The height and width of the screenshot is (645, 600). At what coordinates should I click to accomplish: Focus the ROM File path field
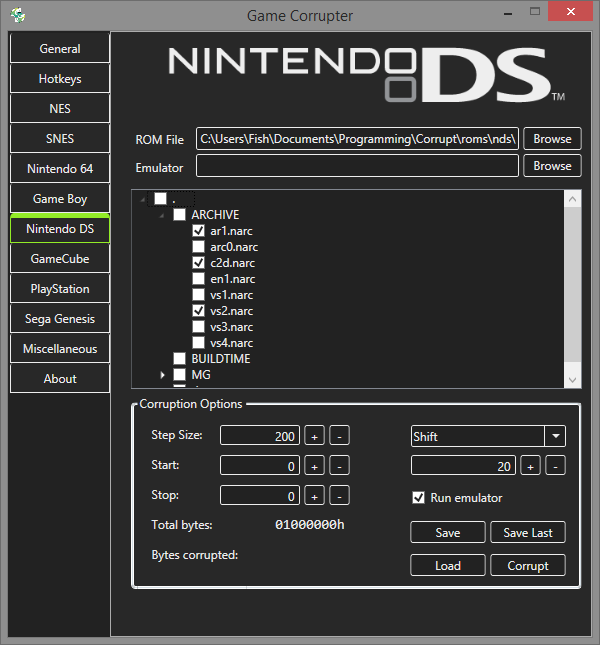357,139
